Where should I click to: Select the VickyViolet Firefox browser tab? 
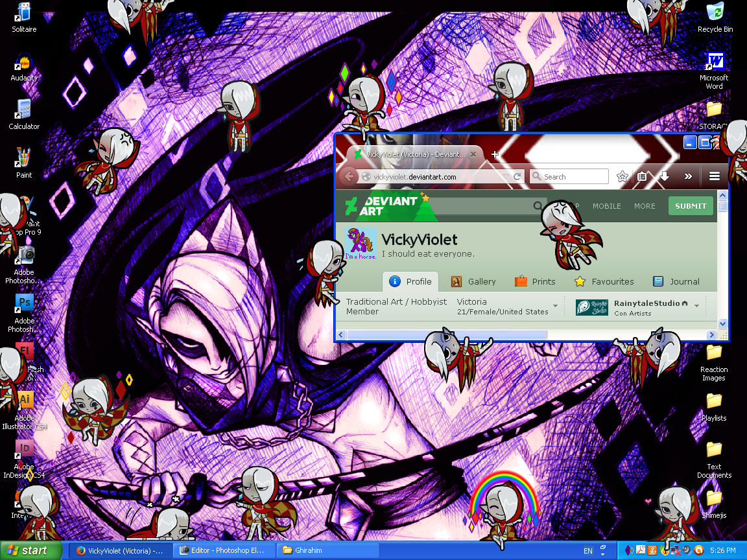pyautogui.click(x=414, y=154)
